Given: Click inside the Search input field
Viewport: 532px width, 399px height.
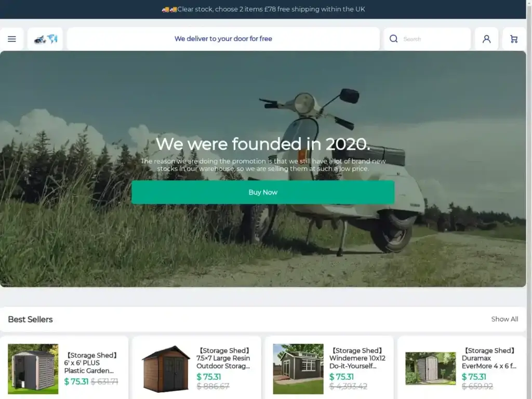Looking at the screenshot, I should click(434, 39).
